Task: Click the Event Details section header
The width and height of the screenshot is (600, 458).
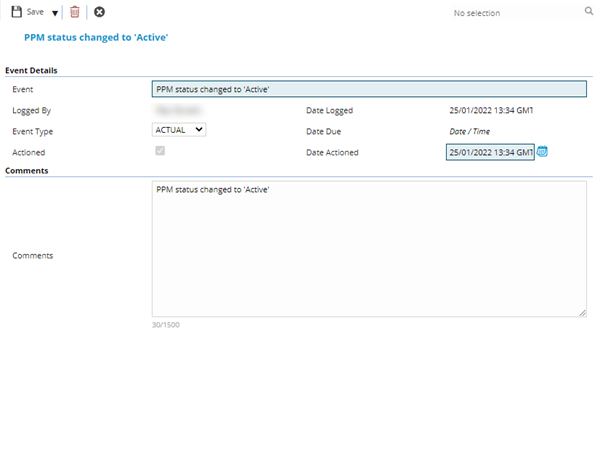Action: point(31,70)
